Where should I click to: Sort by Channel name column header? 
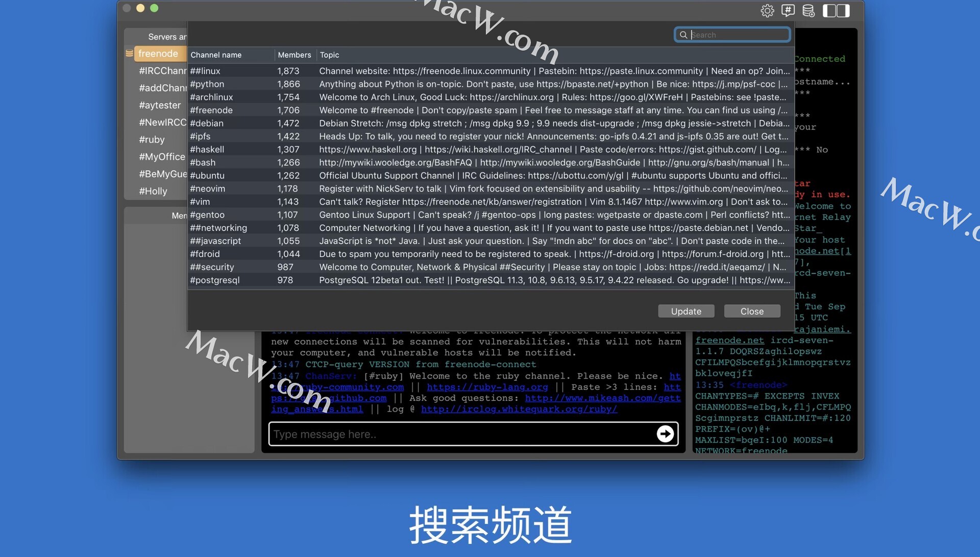click(x=231, y=55)
